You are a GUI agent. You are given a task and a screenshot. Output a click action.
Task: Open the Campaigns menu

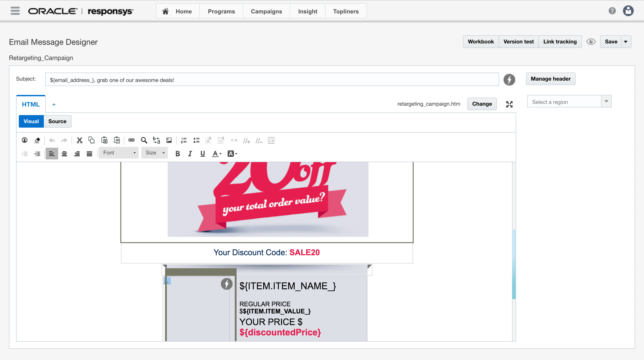(266, 11)
